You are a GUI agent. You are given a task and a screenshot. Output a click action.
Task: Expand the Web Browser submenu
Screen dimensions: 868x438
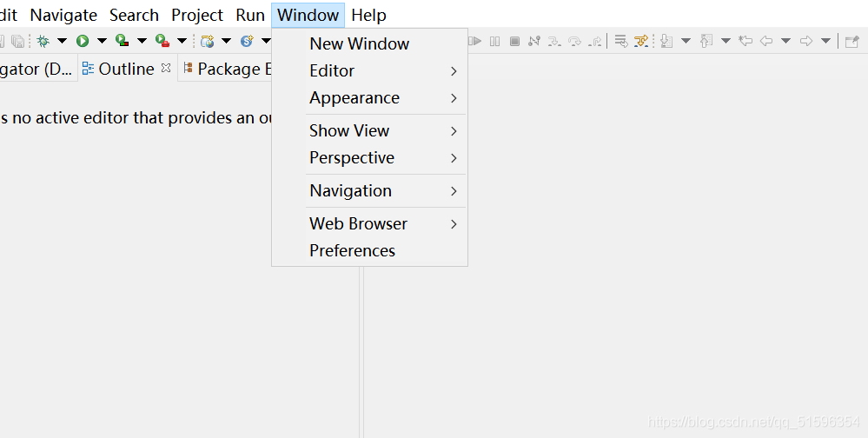coord(370,223)
